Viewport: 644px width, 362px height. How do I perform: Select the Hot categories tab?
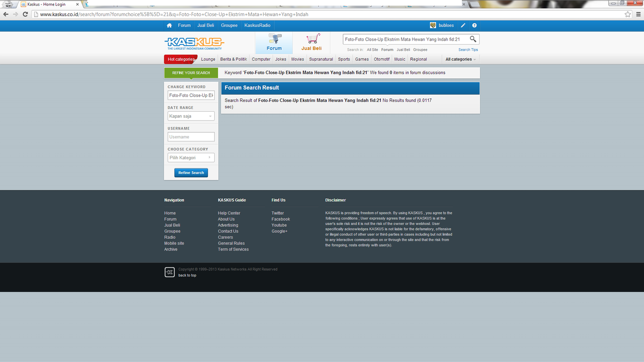point(181,59)
